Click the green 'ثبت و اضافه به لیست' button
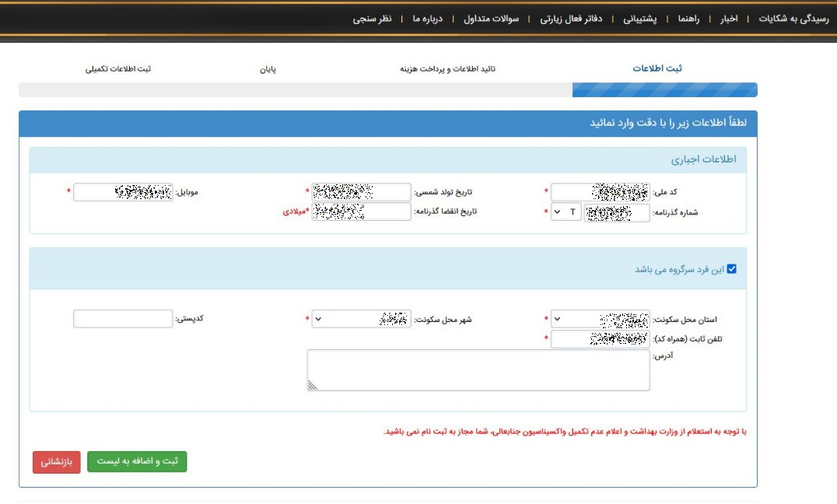 pos(137,461)
